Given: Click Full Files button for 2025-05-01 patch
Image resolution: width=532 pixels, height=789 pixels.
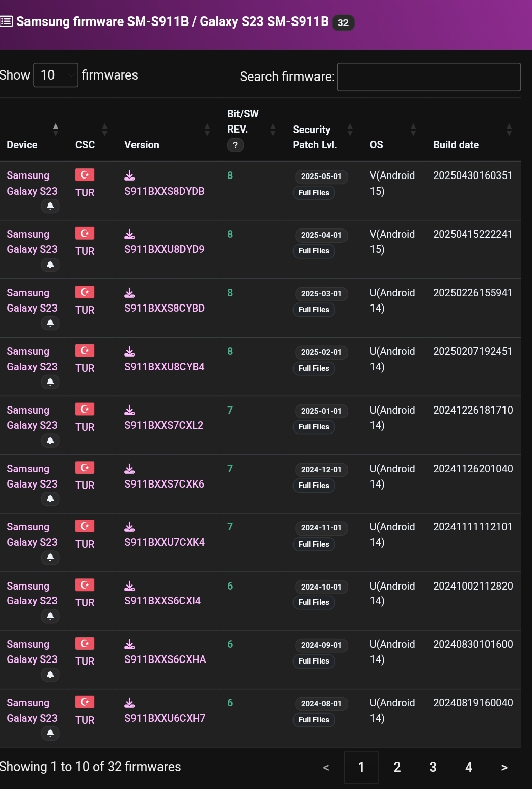Looking at the screenshot, I should (x=314, y=193).
